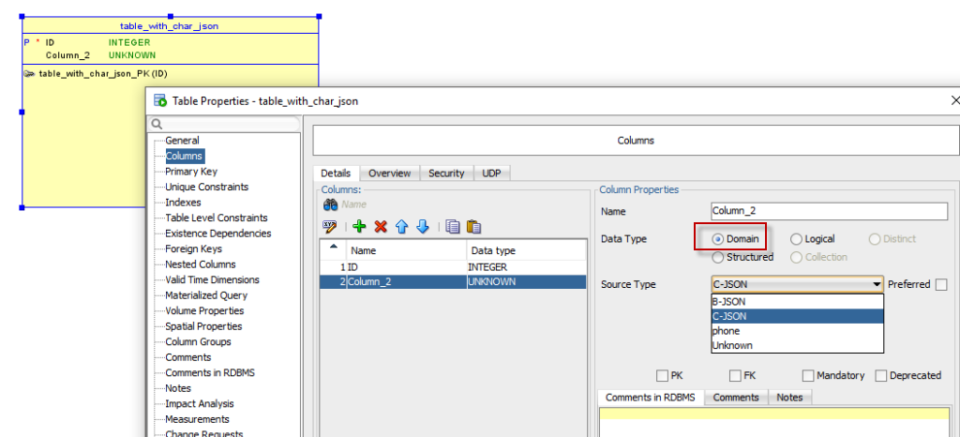The width and height of the screenshot is (960, 437).
Task: Open column properties pencil icon
Action: 329,227
